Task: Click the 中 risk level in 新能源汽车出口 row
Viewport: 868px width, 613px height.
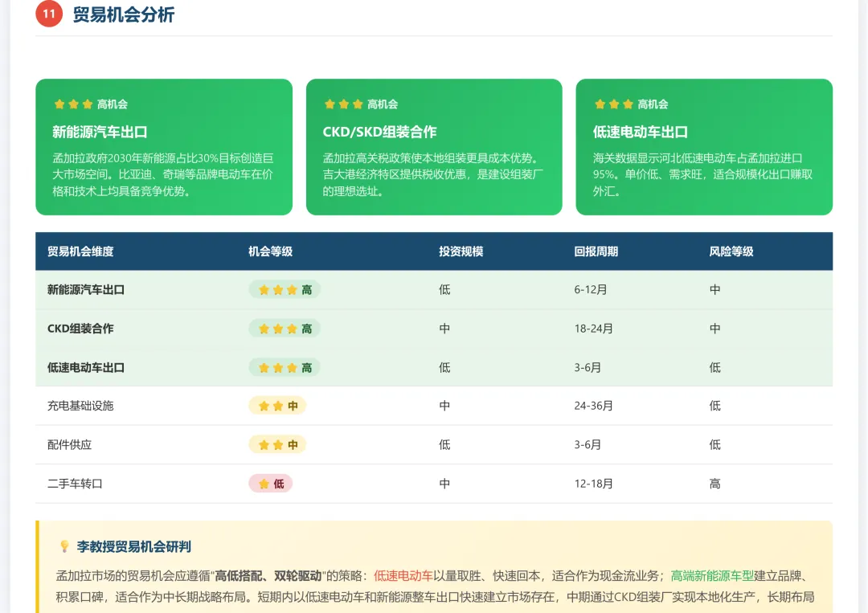Action: pos(714,290)
